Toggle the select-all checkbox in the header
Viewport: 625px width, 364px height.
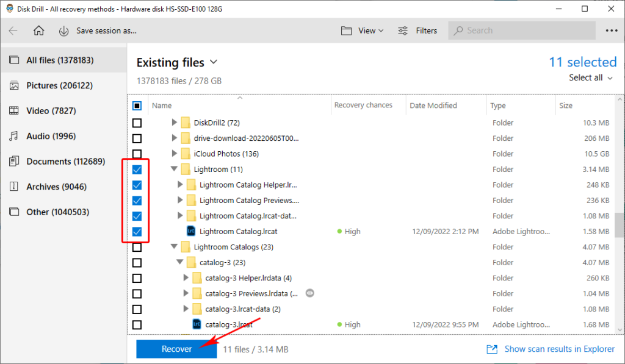pos(137,105)
